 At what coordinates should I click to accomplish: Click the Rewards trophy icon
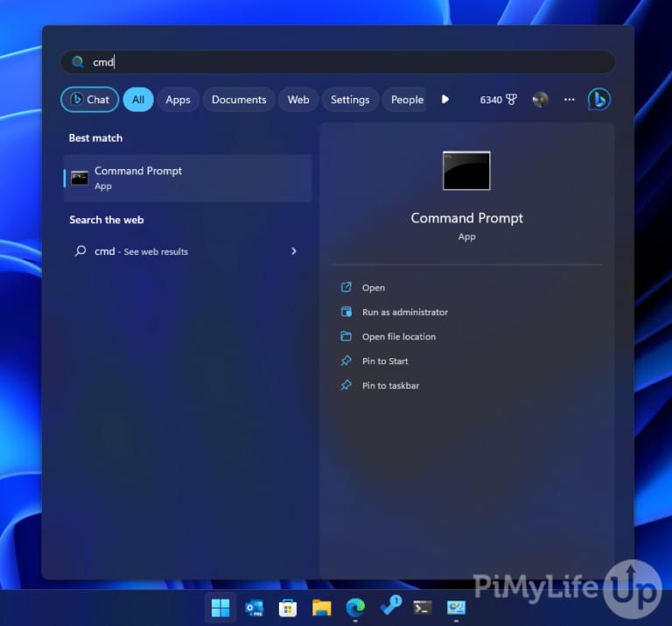511,100
